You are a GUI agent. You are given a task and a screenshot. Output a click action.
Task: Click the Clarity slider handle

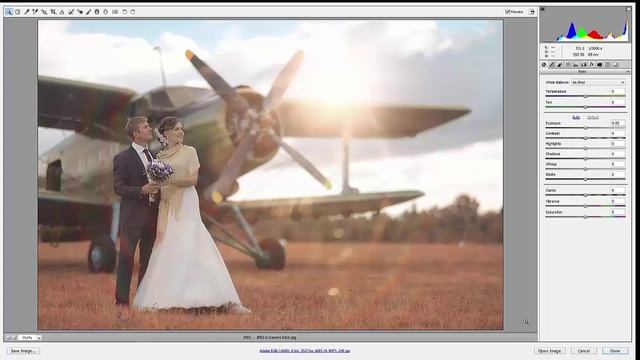[x=585, y=195]
